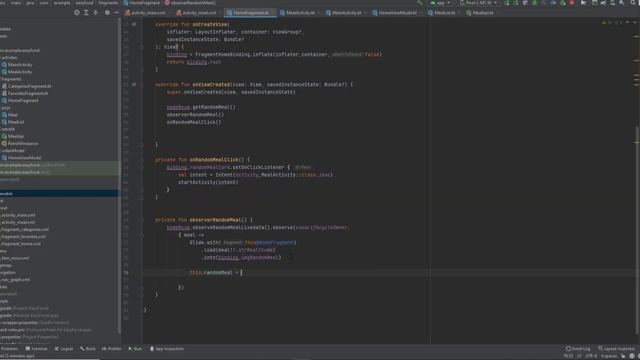The image size is (640, 360).
Task: Open the Event Log panel
Action: click(578, 349)
